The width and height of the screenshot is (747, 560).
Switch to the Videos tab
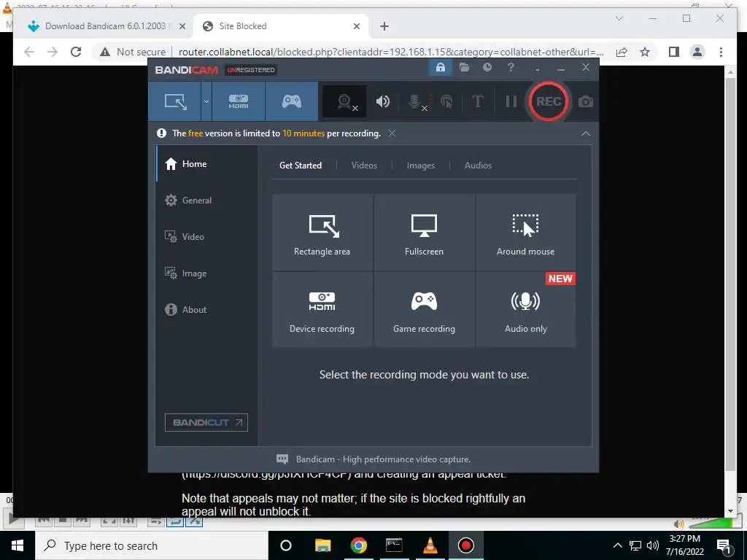(364, 166)
